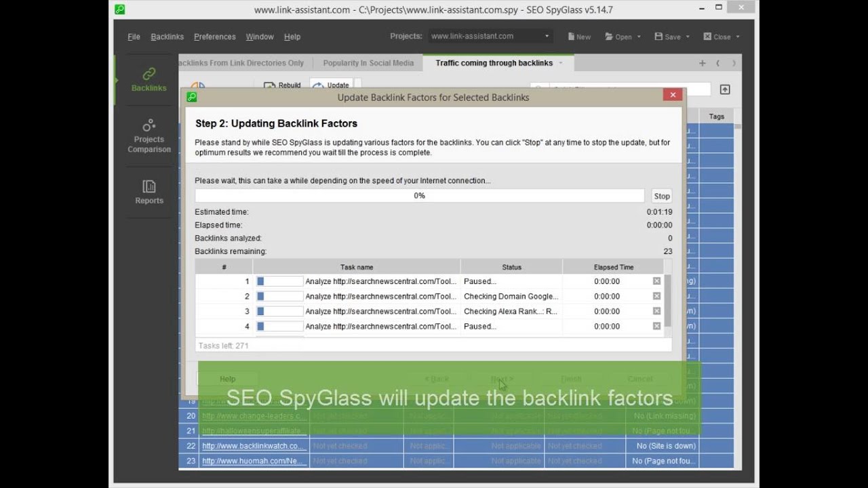
Task: Open the Backlinks menu
Action: point(167,37)
